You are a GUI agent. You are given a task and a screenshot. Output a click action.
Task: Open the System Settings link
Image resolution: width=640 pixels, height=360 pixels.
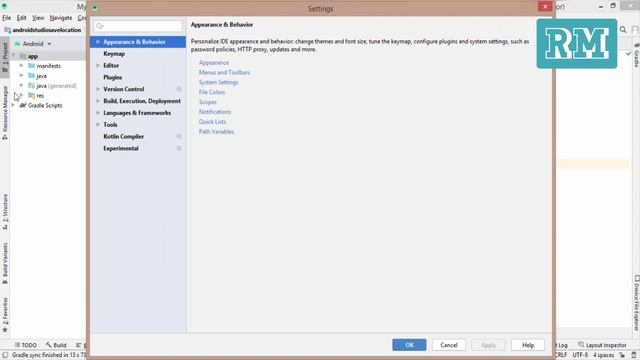[x=218, y=82]
